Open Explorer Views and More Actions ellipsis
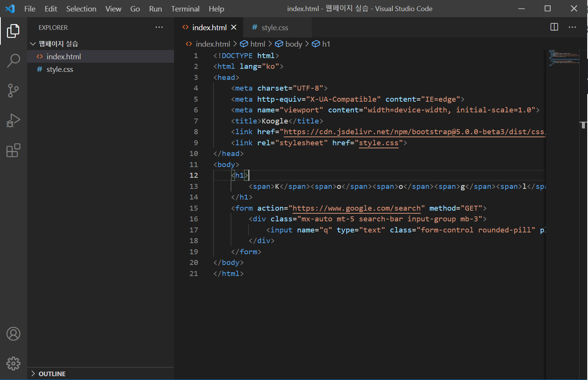 (159, 27)
